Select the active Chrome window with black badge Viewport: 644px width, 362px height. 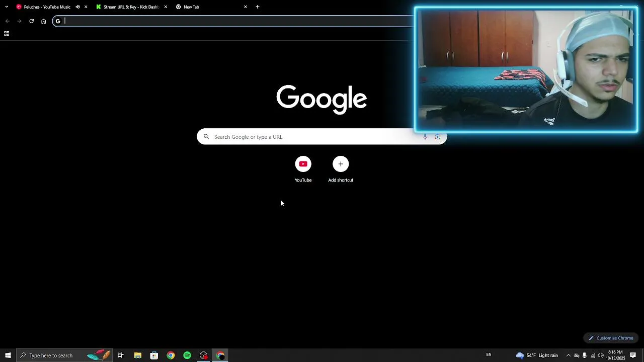tap(220, 355)
